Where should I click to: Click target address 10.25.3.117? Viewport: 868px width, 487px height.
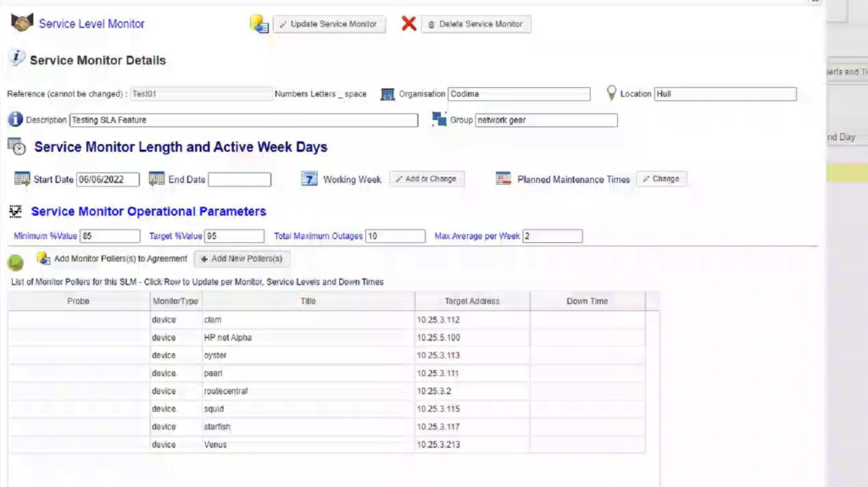point(438,427)
